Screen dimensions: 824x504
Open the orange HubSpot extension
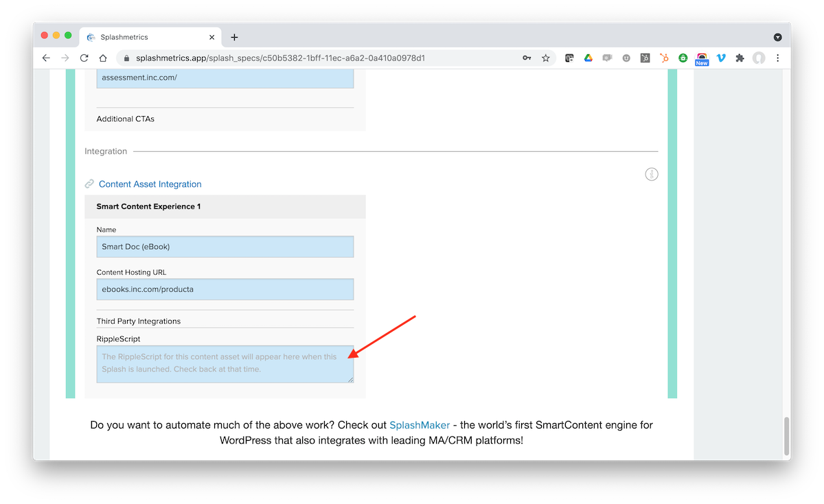coord(664,58)
